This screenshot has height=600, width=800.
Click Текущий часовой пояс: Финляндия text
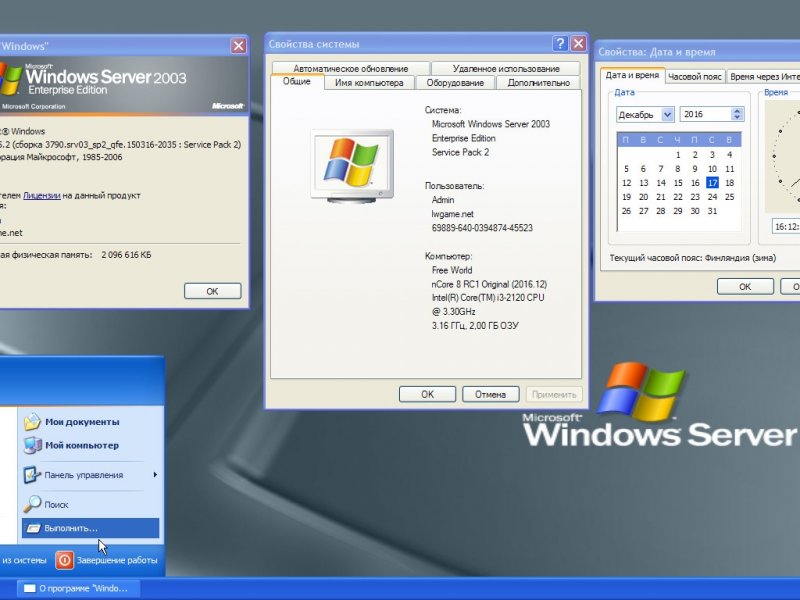pyautogui.click(x=692, y=258)
